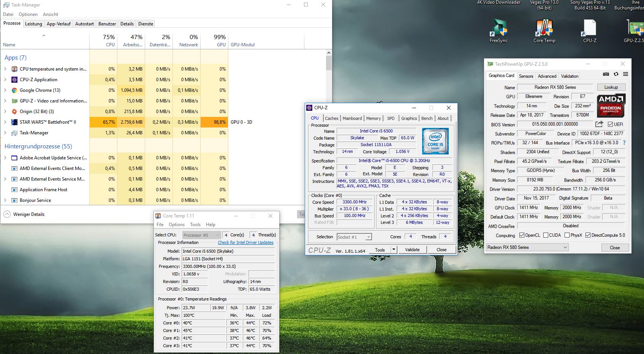The width and height of the screenshot is (644, 354).
Task: Toggle the DirectCompute 5.0 checkbox
Action: (588, 235)
